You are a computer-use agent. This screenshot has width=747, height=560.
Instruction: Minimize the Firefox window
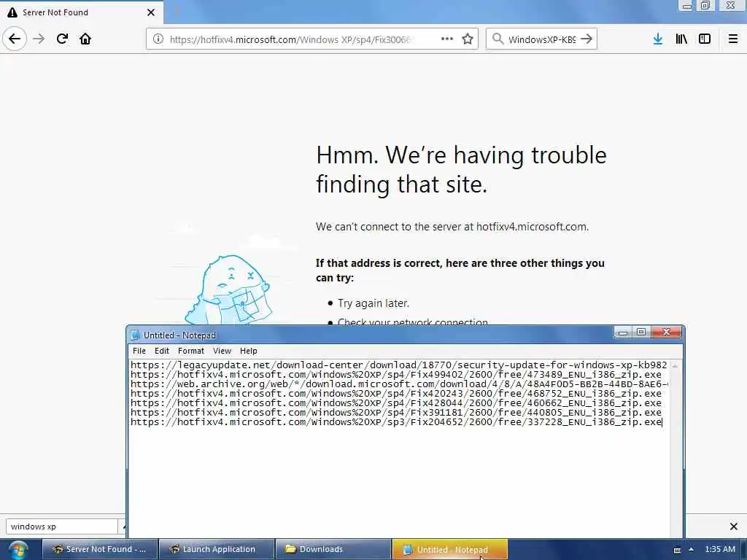(x=687, y=6)
